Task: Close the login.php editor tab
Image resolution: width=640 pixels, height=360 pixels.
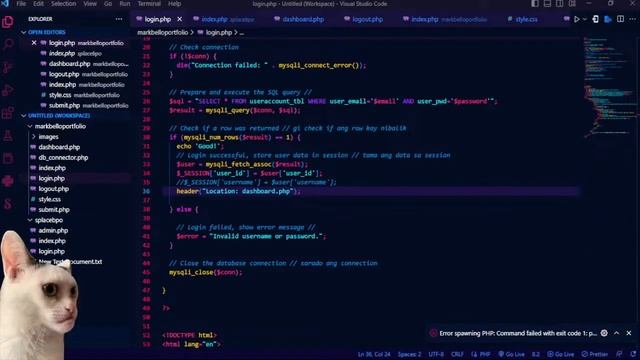Action: (180, 19)
